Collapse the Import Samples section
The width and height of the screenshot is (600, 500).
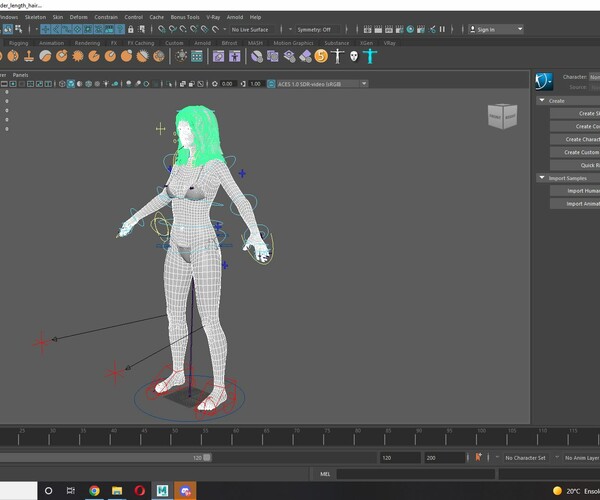542,178
